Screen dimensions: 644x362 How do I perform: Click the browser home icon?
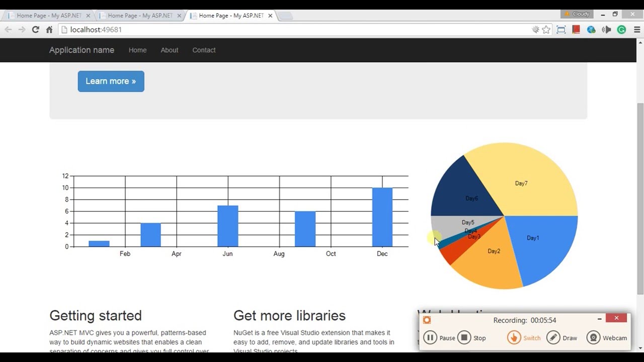pos(49,30)
